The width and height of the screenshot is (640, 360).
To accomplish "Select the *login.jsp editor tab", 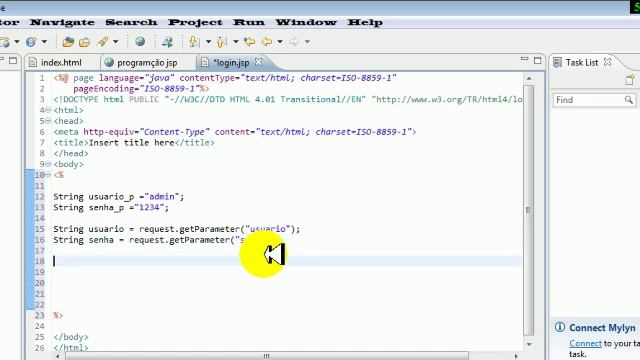I will tap(231, 62).
